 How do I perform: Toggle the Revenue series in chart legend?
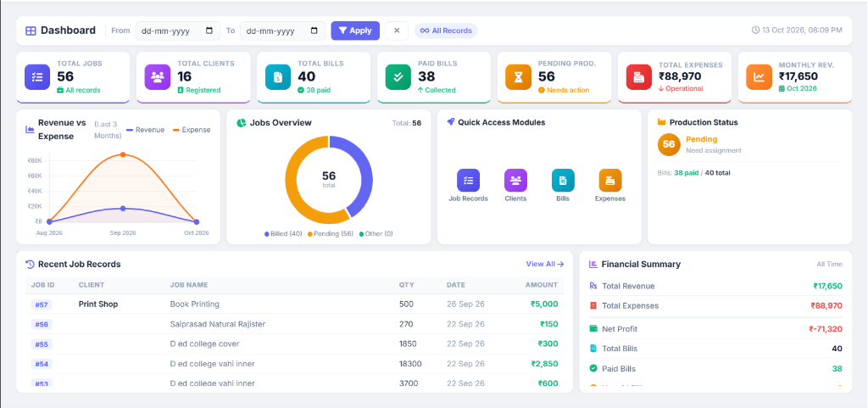point(146,130)
